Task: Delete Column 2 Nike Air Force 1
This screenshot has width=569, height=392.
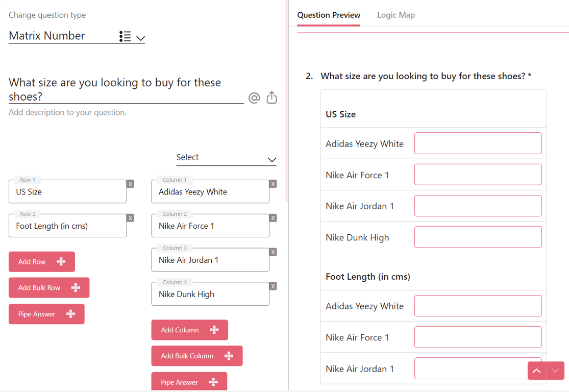Action: pos(273,218)
